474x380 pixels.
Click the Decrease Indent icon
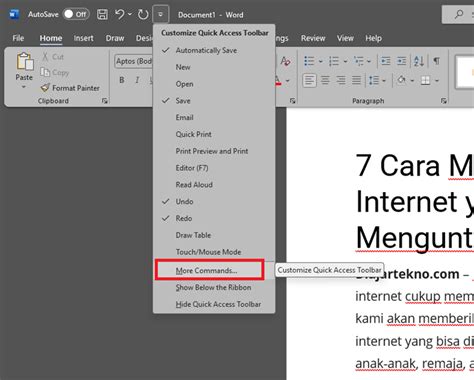coord(386,61)
